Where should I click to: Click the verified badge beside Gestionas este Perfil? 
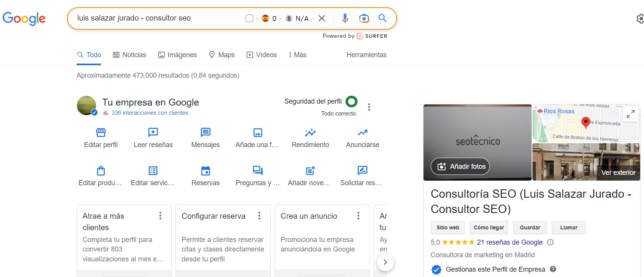(436, 269)
